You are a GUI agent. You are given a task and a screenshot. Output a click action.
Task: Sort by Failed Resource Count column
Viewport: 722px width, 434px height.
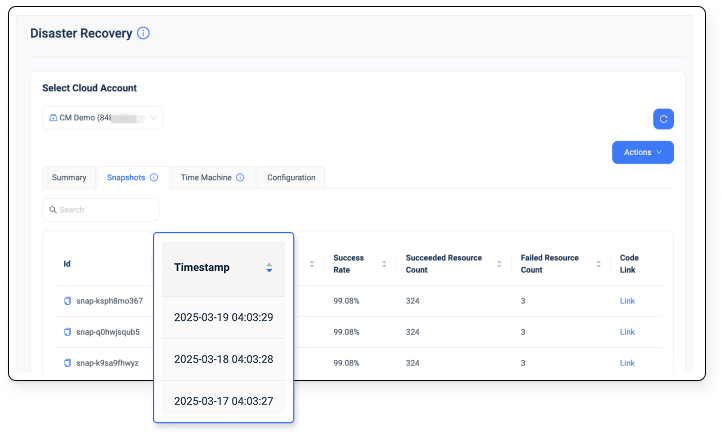click(x=599, y=264)
